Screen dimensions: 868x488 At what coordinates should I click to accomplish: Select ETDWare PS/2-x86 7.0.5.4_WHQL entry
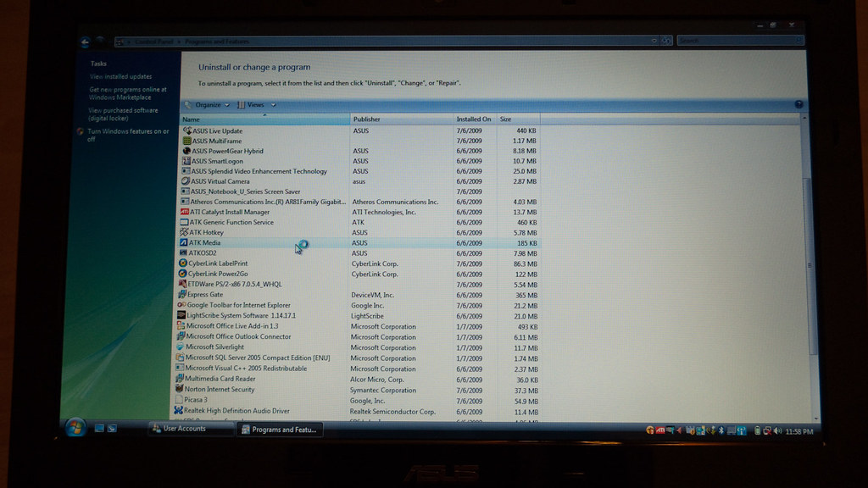point(359,285)
